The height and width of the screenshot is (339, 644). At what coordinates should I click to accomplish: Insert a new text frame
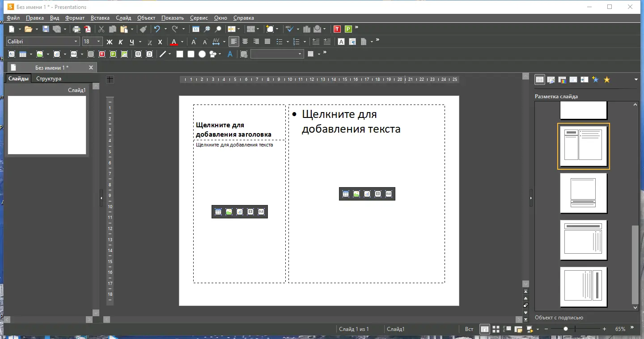[12, 54]
